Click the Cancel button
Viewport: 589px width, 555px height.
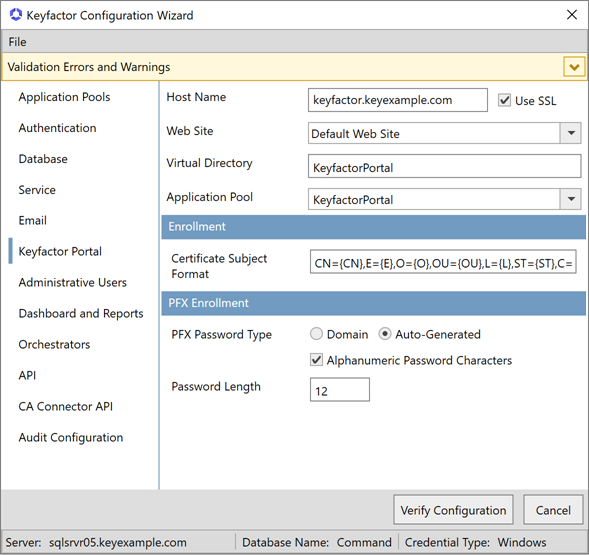click(553, 510)
